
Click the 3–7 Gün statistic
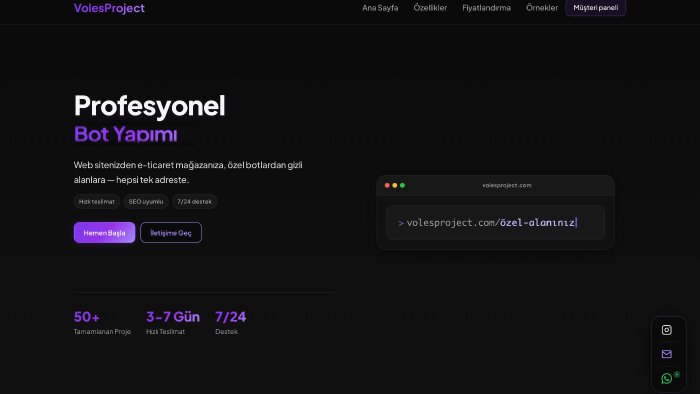point(173,317)
